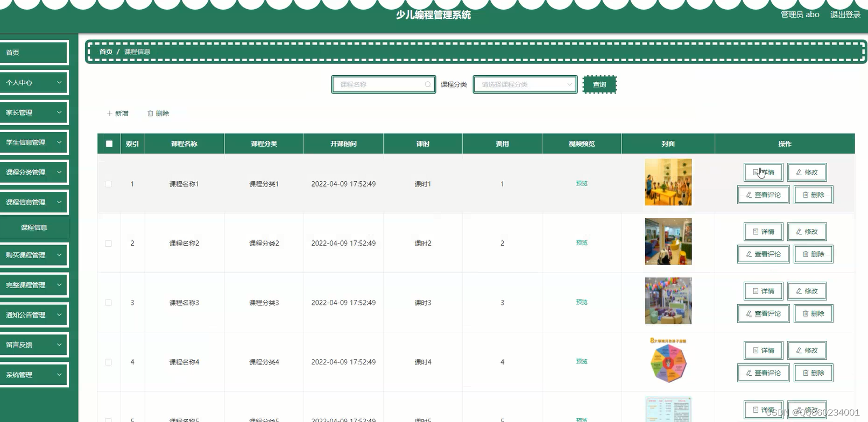Click the plus icon of 新增 button
Viewport: 868px width, 422px height.
pyautogui.click(x=110, y=113)
